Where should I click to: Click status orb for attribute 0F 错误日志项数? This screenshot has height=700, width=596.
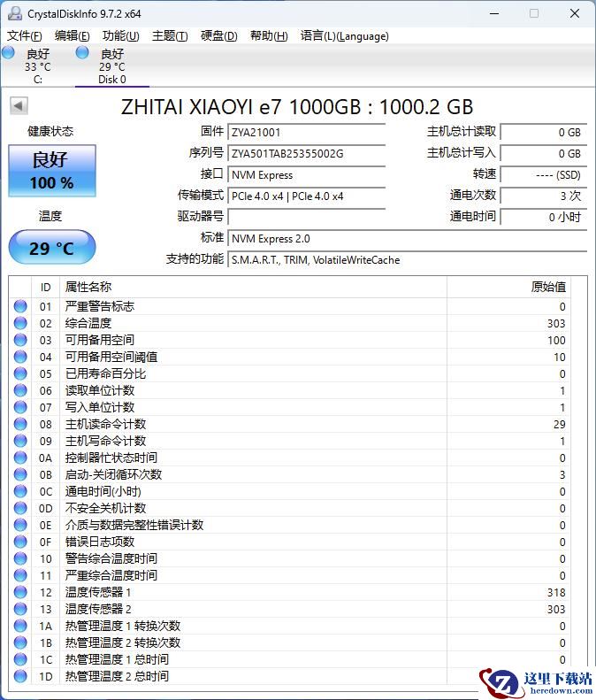coord(20,542)
